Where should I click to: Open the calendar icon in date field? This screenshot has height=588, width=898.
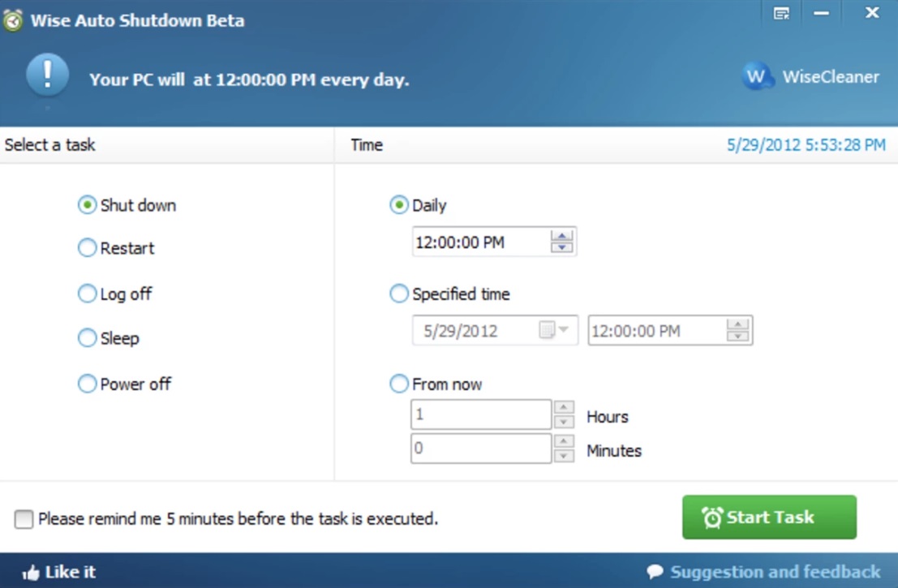click(x=547, y=331)
